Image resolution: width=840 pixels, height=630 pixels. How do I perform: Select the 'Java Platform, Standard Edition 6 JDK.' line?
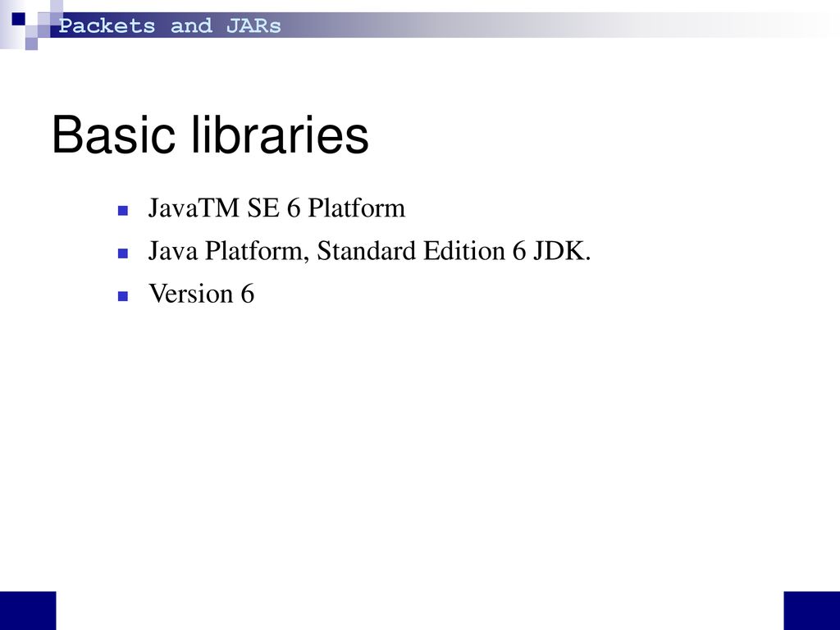point(369,251)
